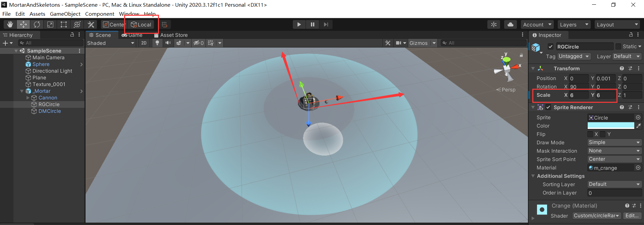The image size is (644, 225).
Task: Select the Hand tool
Action: click(x=10, y=24)
